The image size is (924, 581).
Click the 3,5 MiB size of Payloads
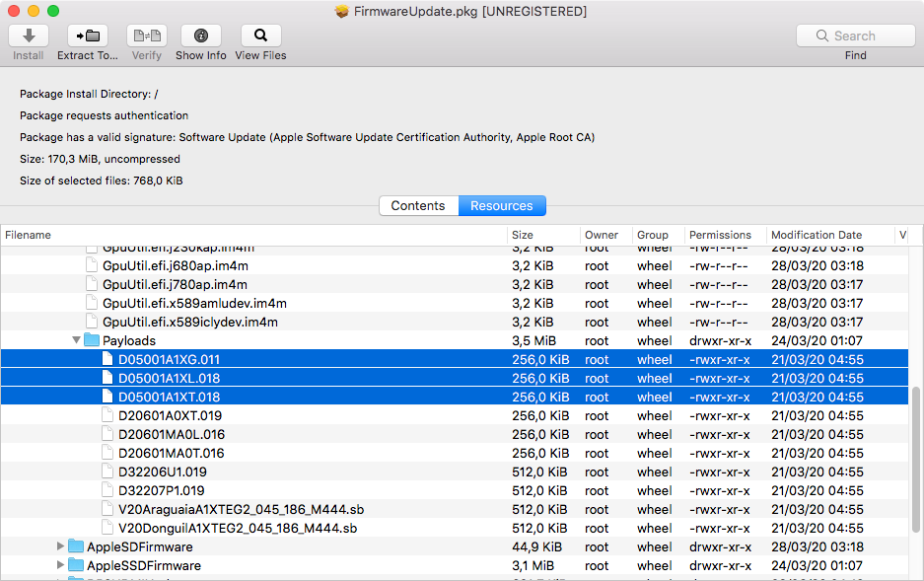533,340
